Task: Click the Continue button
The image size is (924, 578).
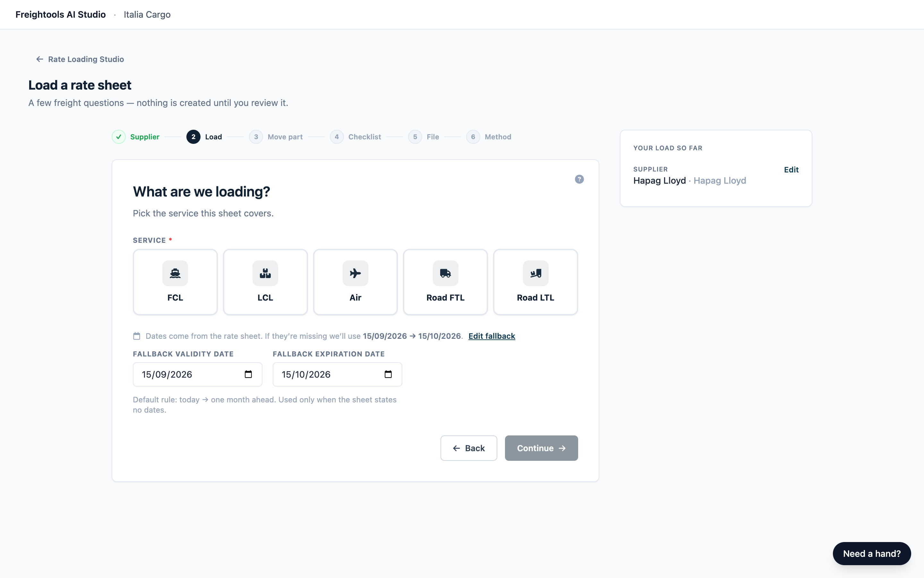Action: tap(541, 448)
